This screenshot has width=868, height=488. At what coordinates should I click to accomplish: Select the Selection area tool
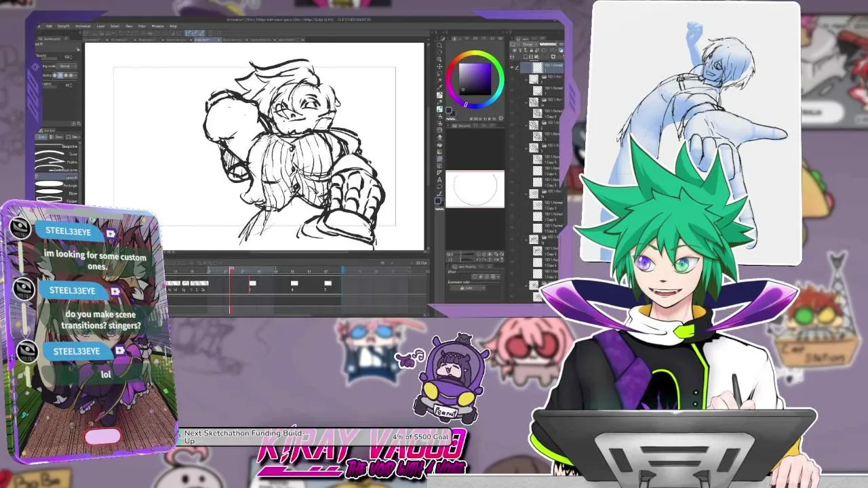(439, 73)
